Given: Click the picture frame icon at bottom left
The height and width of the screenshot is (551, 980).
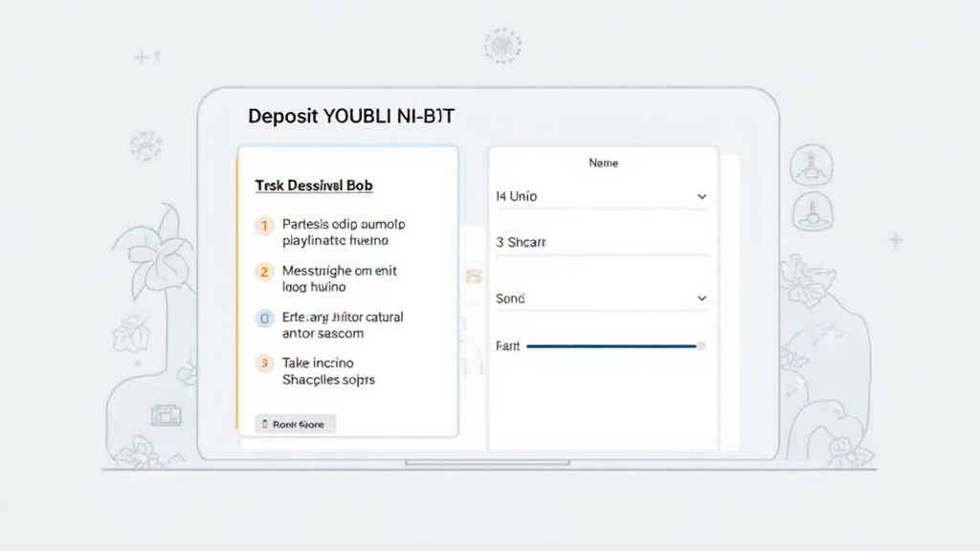Looking at the screenshot, I should tap(167, 415).
